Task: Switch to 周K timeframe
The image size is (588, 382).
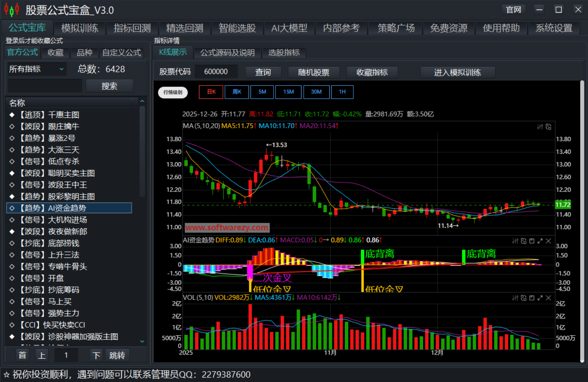Action: [x=237, y=92]
